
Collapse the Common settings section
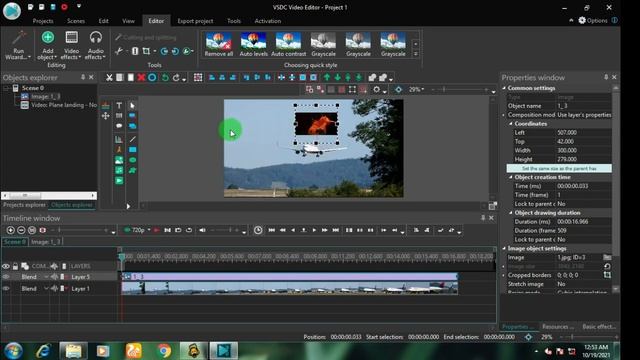(x=504, y=88)
